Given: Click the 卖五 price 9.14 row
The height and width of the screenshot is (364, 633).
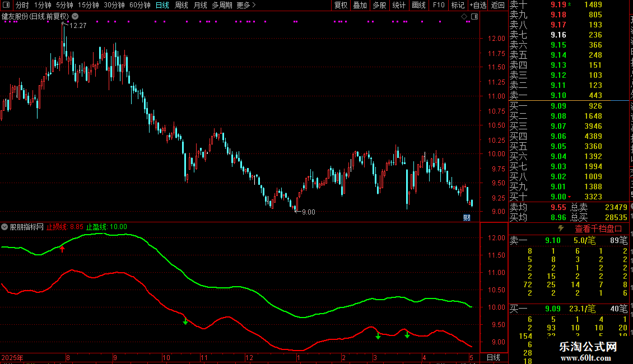Looking at the screenshot, I should [x=569, y=55].
